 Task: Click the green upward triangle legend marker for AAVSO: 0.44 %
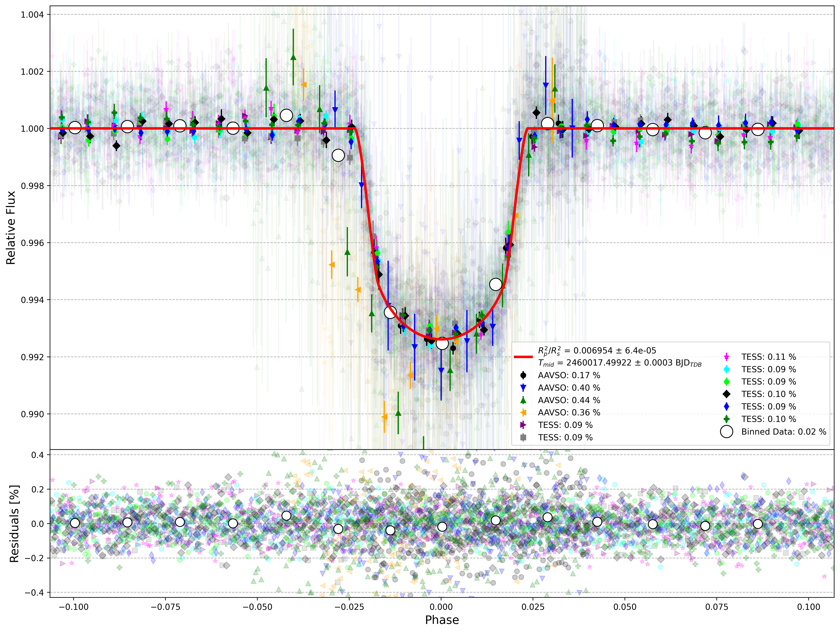[523, 400]
